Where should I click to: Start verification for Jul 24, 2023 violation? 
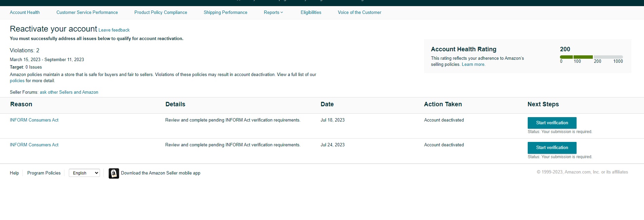(x=552, y=148)
